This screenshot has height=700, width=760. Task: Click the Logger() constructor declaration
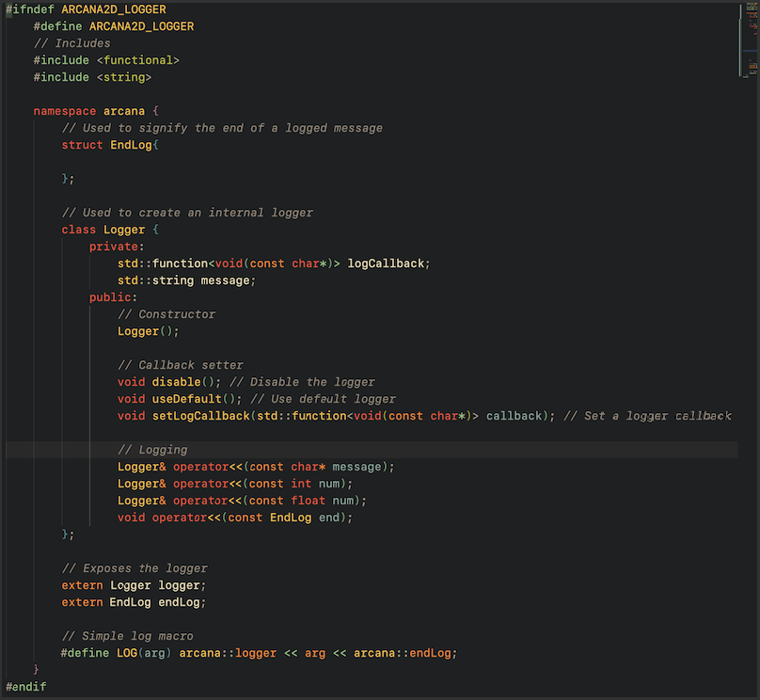(x=148, y=331)
